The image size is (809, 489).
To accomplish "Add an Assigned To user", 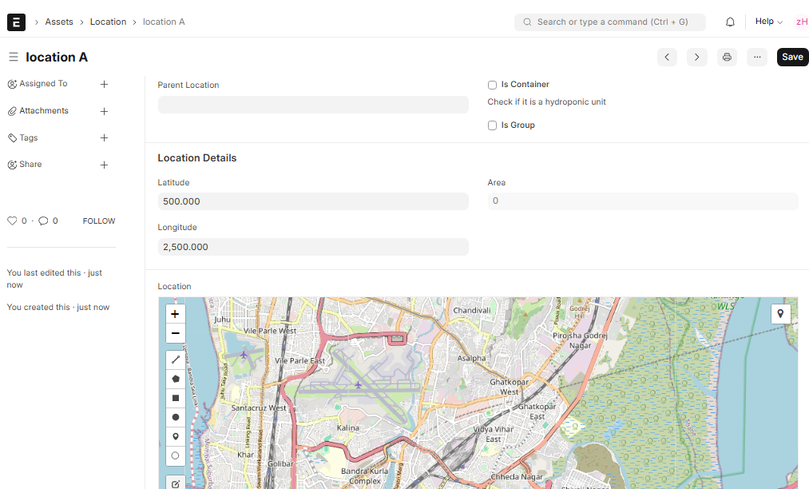I will pyautogui.click(x=104, y=84).
